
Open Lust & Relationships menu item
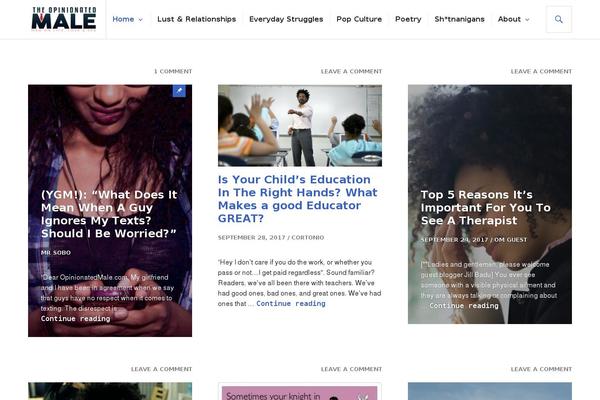click(196, 19)
